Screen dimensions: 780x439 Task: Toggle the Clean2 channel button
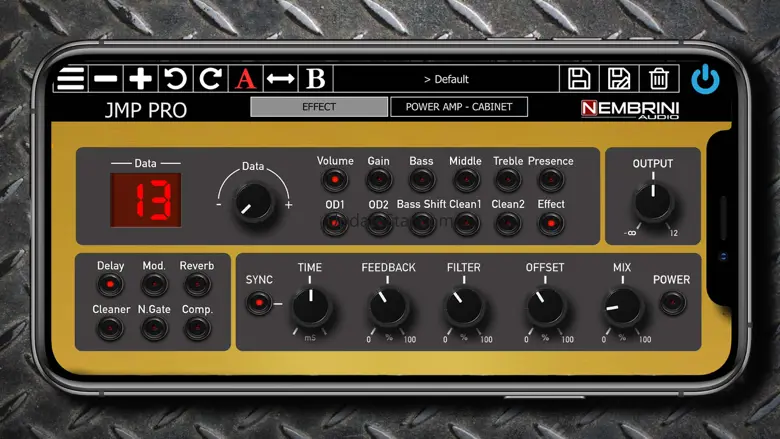[x=508, y=223]
